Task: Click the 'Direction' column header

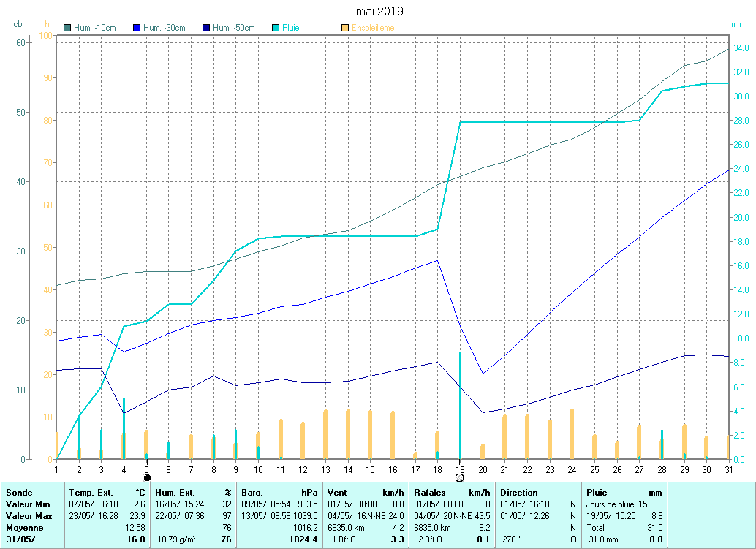Action: 518,493
